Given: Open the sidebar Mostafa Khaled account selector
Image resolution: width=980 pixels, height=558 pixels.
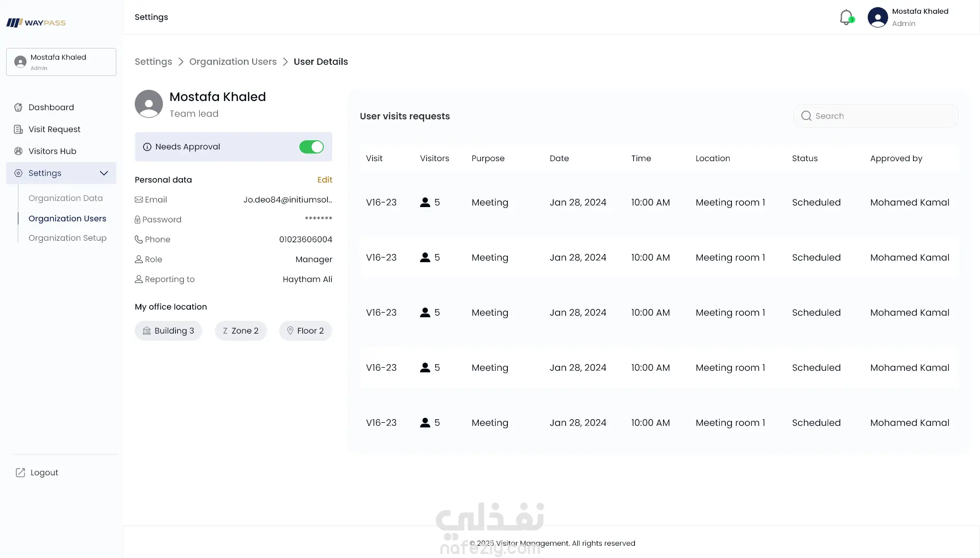Looking at the screenshot, I should click(x=61, y=62).
